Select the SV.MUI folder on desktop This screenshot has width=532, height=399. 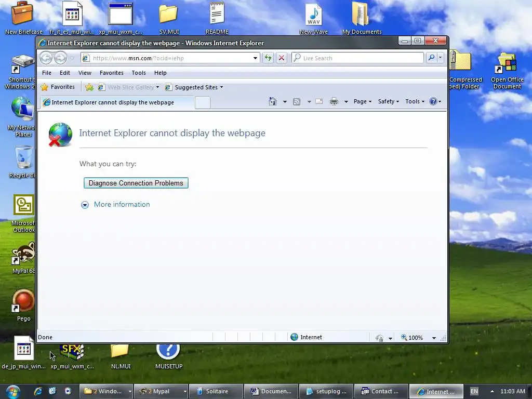pos(169,18)
